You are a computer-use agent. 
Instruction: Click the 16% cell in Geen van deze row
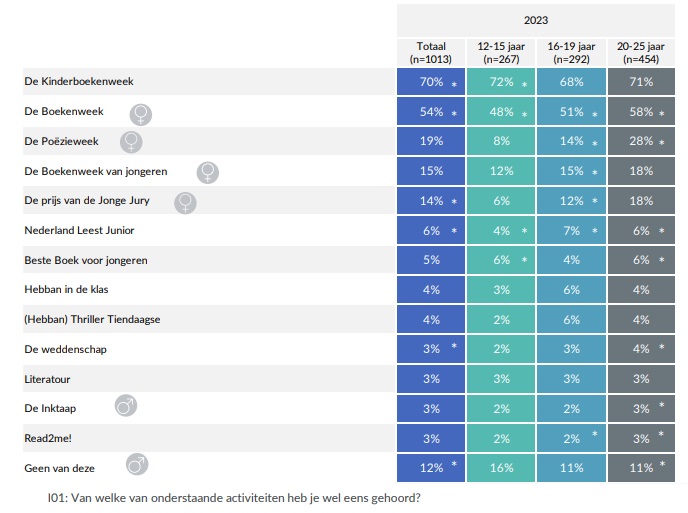pyautogui.click(x=500, y=467)
